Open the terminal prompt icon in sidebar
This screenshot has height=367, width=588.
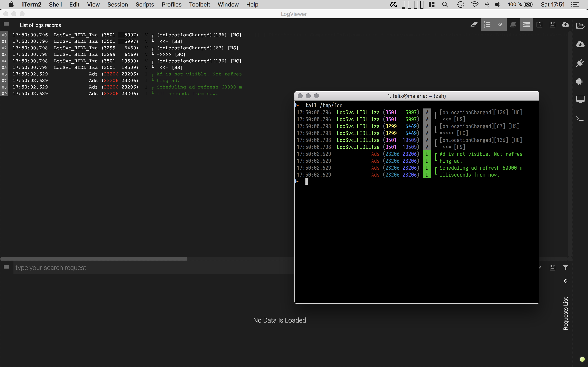580,118
